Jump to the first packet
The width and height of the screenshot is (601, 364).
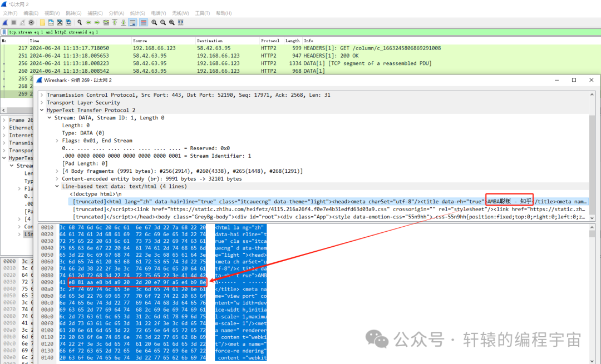point(115,23)
